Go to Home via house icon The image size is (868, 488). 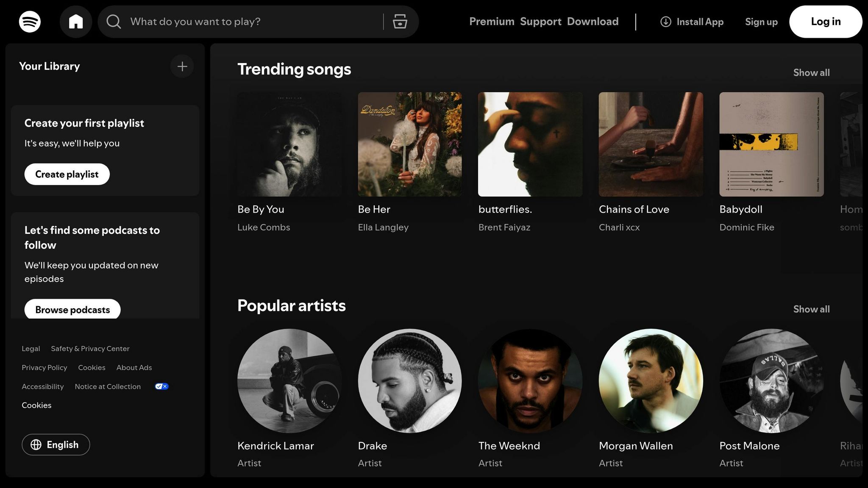tap(76, 22)
